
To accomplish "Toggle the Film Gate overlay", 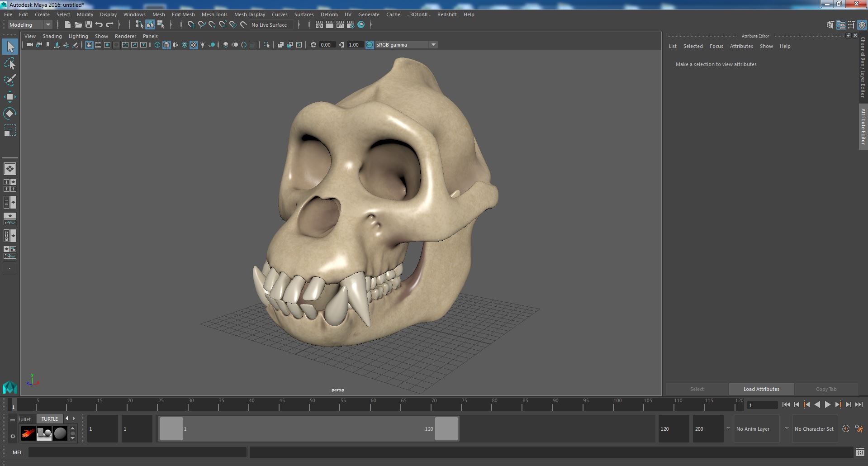I will point(98,45).
